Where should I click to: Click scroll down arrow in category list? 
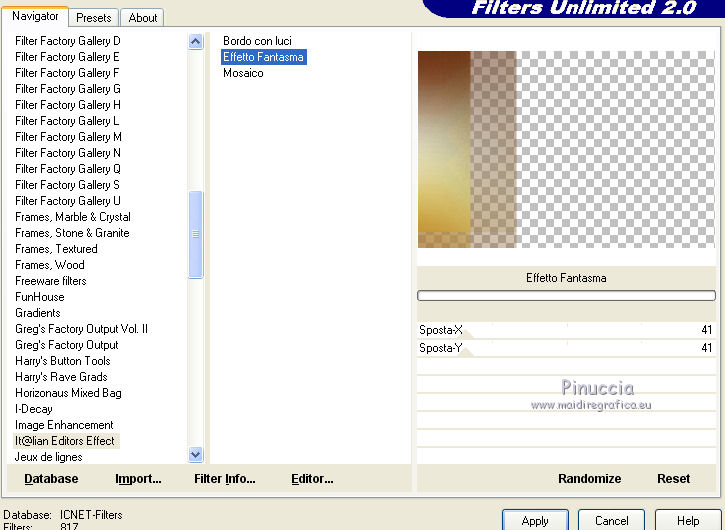point(196,455)
